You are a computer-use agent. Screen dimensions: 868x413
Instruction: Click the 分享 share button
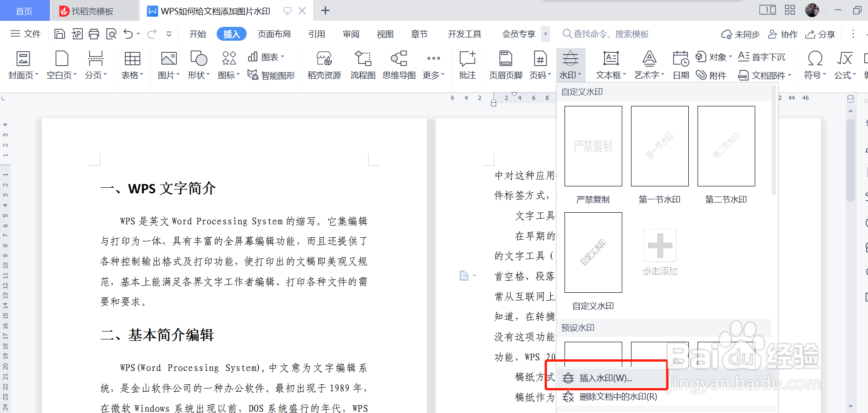point(820,34)
